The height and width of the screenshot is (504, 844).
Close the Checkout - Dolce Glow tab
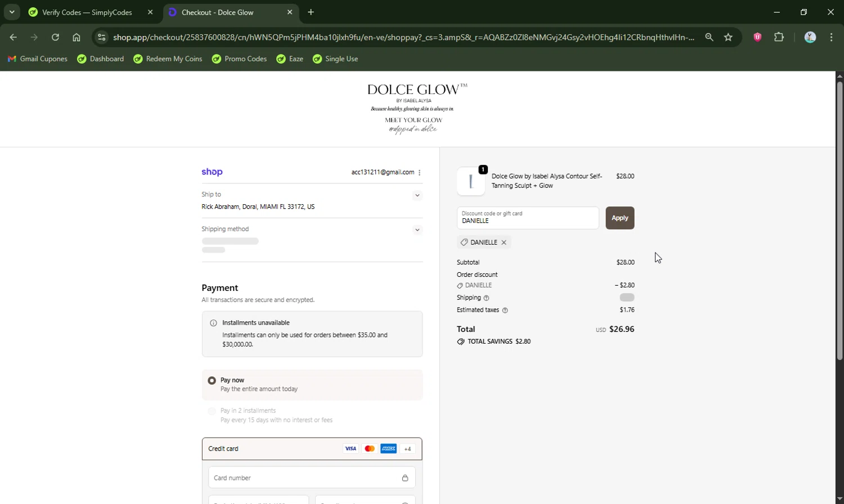pyautogui.click(x=290, y=12)
